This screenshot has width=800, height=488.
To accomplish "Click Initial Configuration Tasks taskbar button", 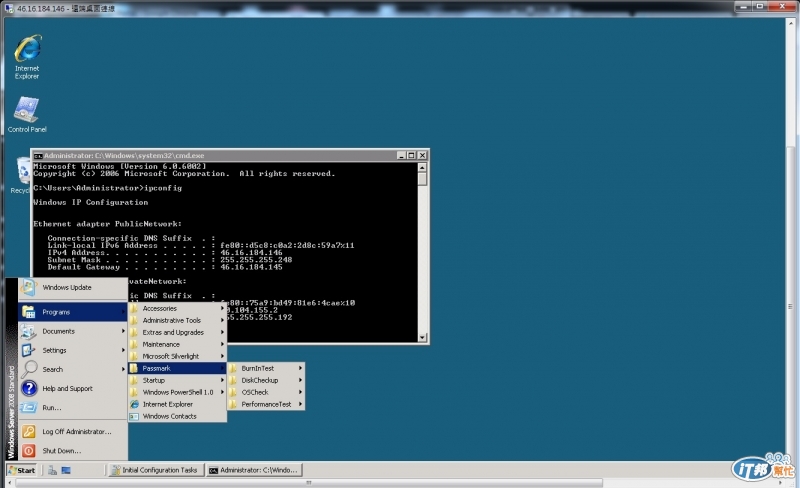I will [x=155, y=470].
